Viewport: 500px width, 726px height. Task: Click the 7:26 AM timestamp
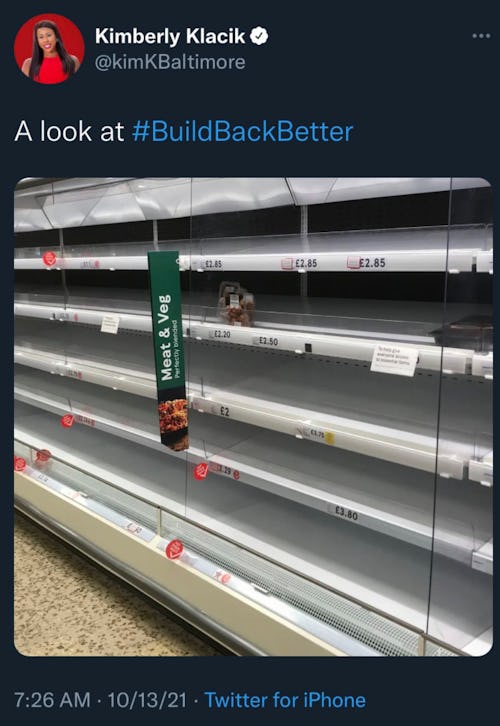52,700
